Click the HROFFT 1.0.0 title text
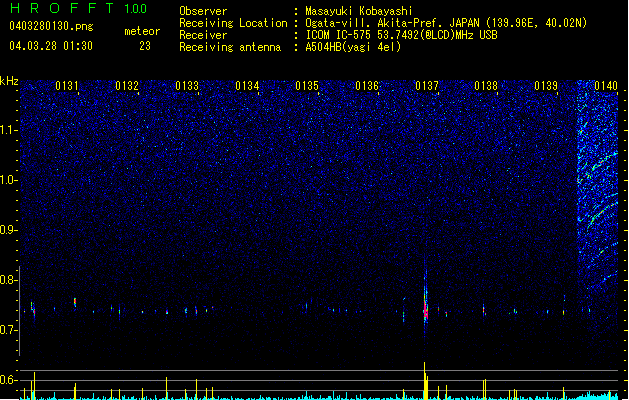Viewport: 629px width, 400px height. [79, 8]
